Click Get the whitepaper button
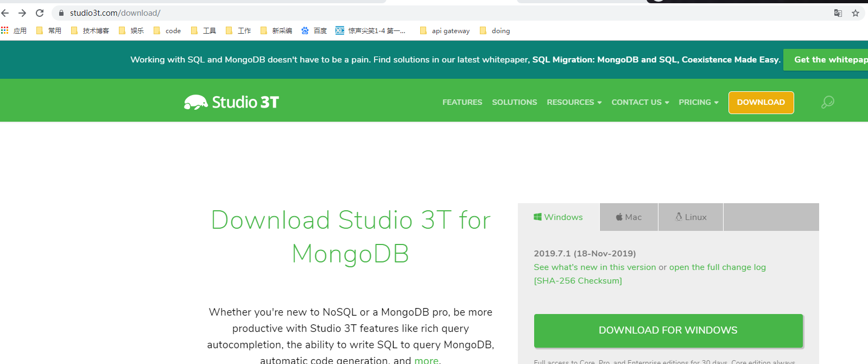The height and width of the screenshot is (364, 868). (826, 60)
